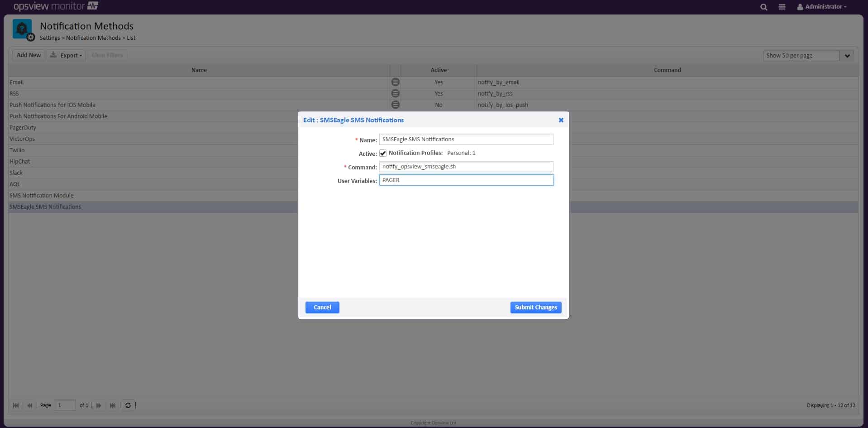Open the Export dropdown
868x428 pixels.
pos(66,55)
